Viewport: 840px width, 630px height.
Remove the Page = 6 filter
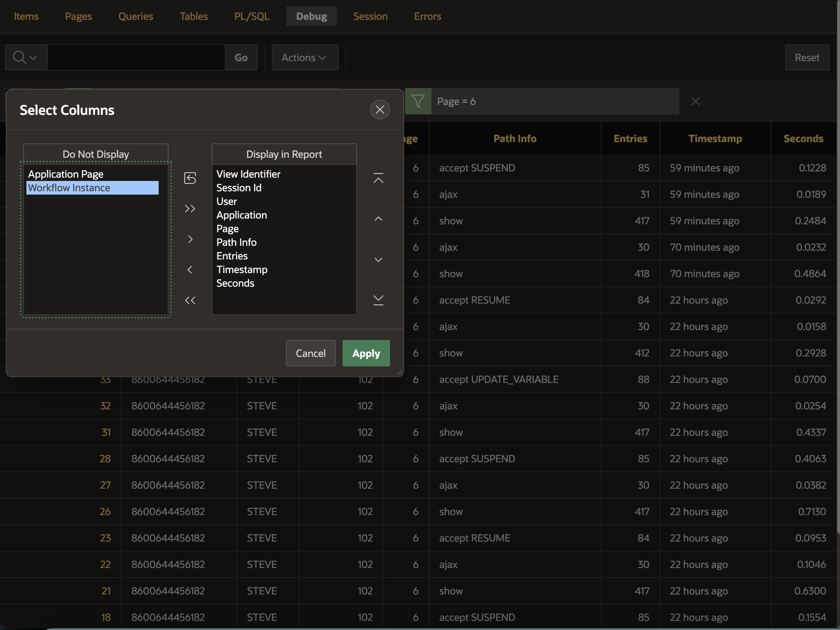pos(695,101)
